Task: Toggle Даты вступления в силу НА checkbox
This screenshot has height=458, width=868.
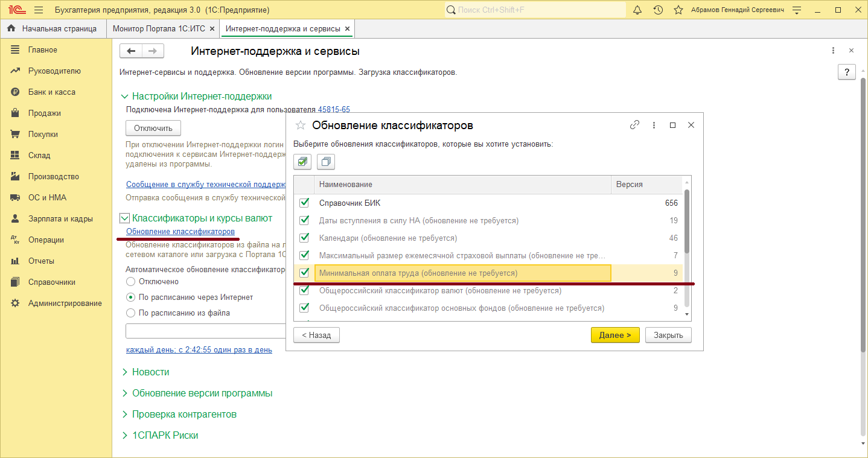Action: (x=304, y=220)
